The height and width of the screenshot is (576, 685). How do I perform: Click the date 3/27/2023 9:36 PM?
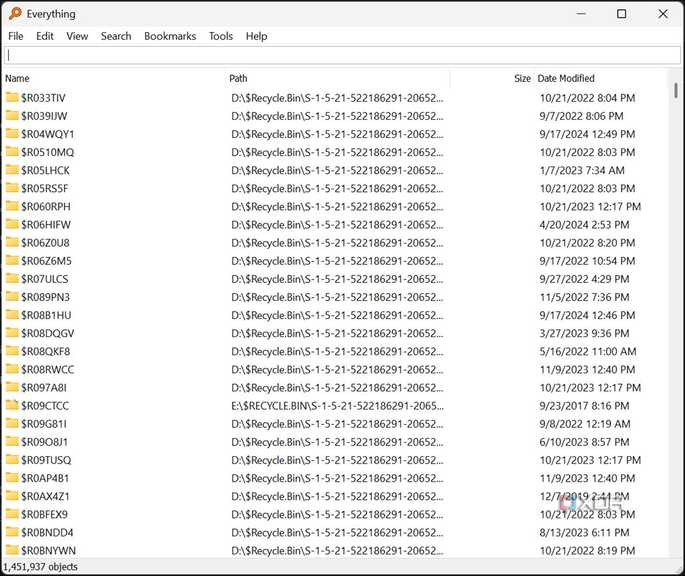pyautogui.click(x=584, y=333)
